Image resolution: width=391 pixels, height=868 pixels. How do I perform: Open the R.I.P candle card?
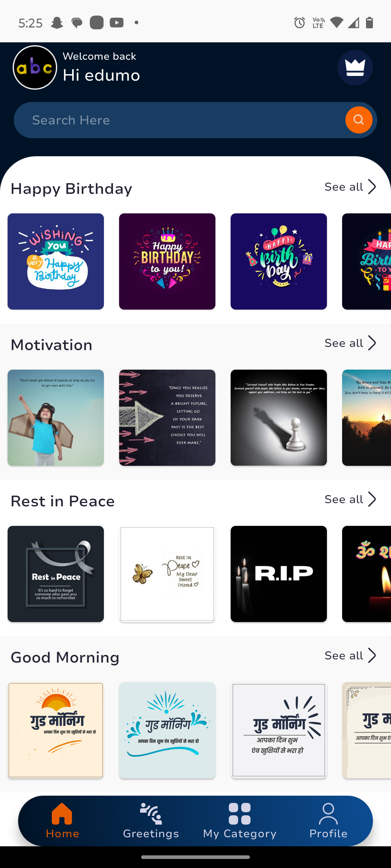279,574
